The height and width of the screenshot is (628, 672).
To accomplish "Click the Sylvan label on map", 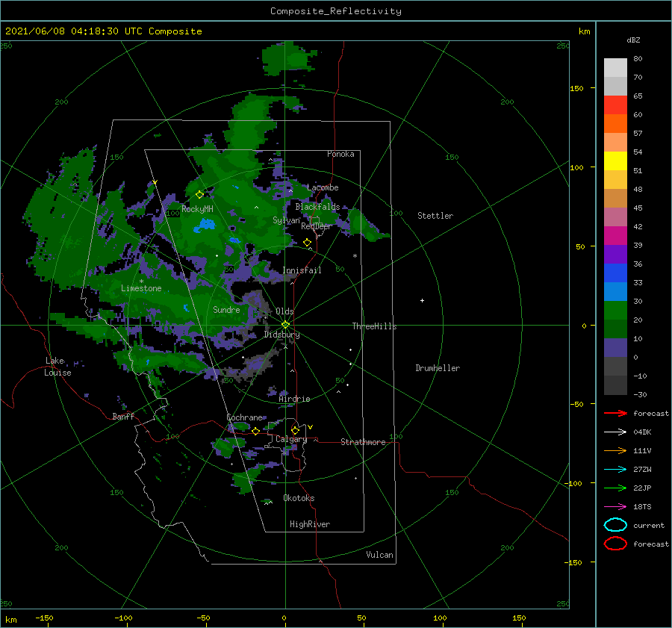I will [286, 220].
